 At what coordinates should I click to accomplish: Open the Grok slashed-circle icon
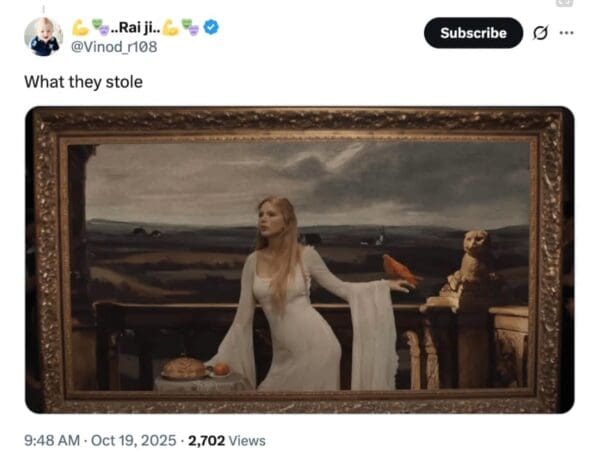pos(541,33)
